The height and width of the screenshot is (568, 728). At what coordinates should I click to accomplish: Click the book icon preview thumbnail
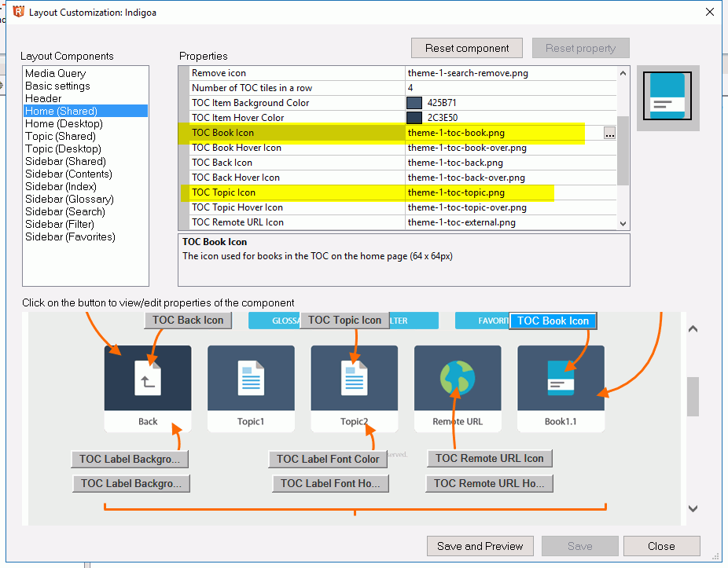click(667, 96)
